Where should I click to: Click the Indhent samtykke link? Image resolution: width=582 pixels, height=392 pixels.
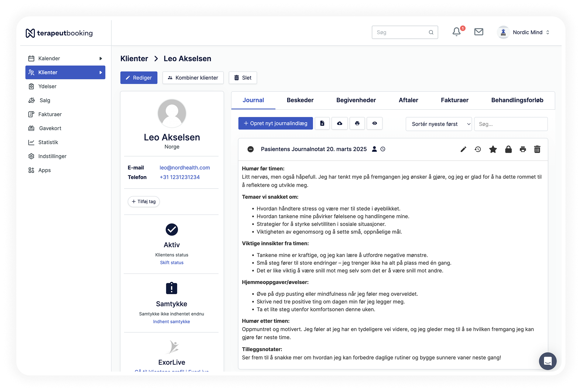(x=171, y=322)
